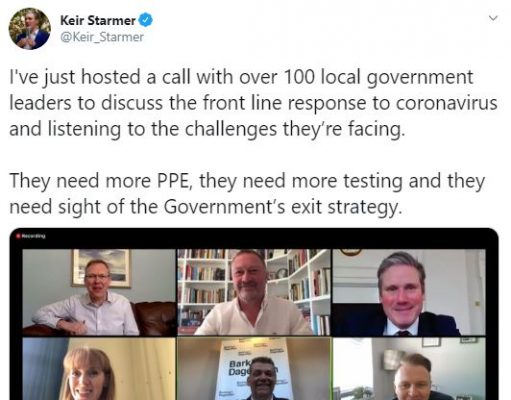Open the tweet options chevron menu
This screenshot has height=400, width=511.
coord(493,18)
